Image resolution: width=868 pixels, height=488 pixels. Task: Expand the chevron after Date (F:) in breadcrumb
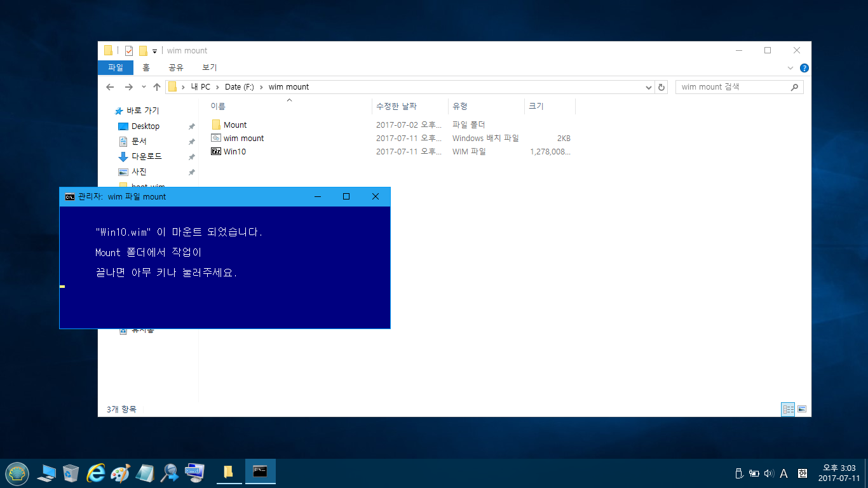click(x=261, y=87)
